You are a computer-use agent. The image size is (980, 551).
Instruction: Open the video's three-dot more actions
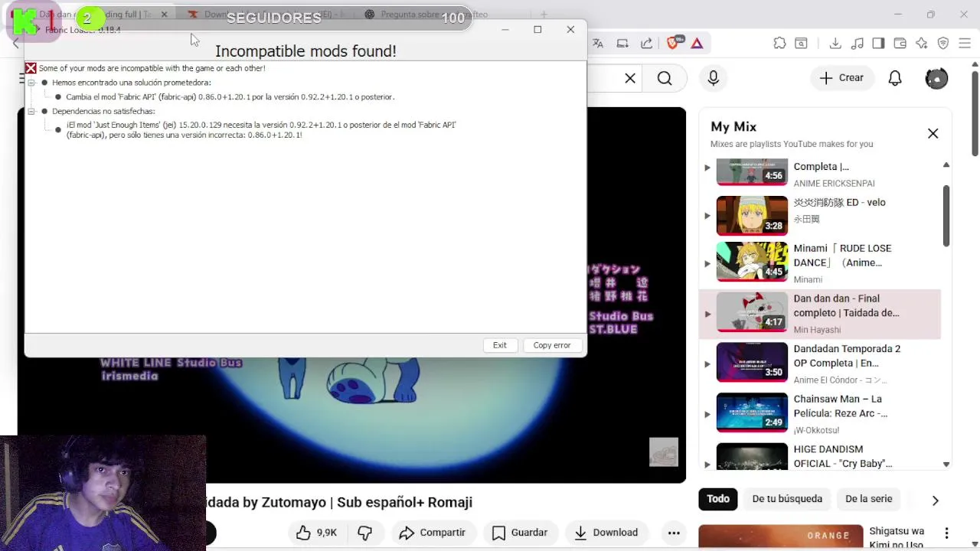coord(674,533)
